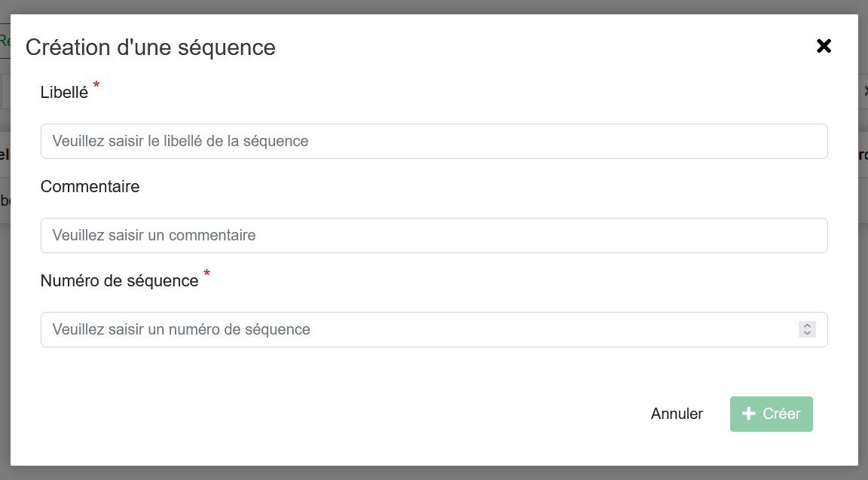Viewport: 868px width, 480px height.
Task: Click placeholder text 'Veuillez saisir un commentaire'
Action: click(154, 235)
